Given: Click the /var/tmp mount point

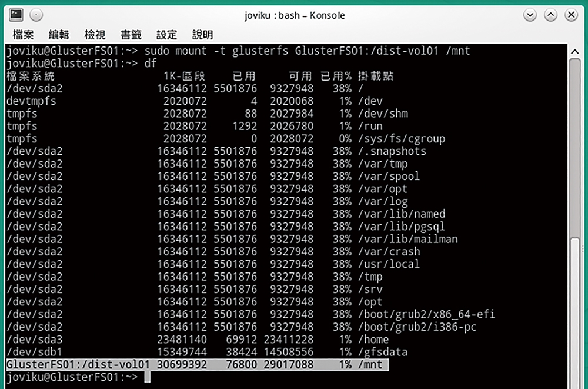Looking at the screenshot, I should tap(383, 164).
